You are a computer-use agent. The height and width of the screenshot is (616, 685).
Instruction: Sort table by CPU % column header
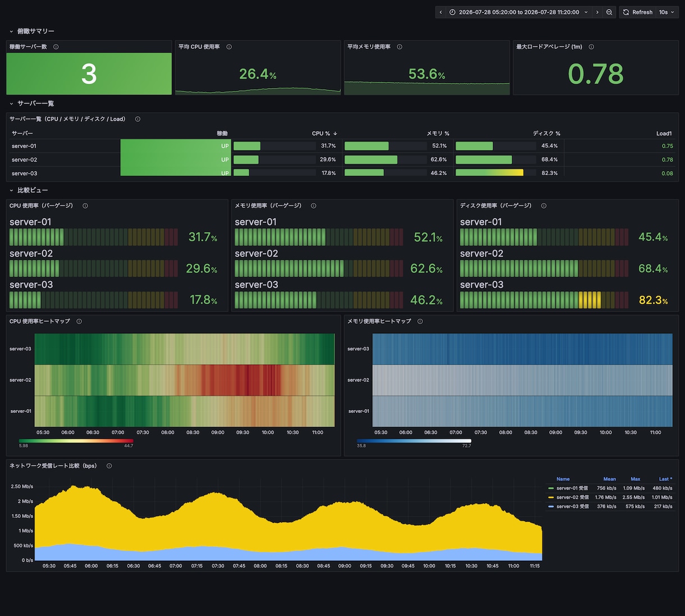(x=324, y=134)
